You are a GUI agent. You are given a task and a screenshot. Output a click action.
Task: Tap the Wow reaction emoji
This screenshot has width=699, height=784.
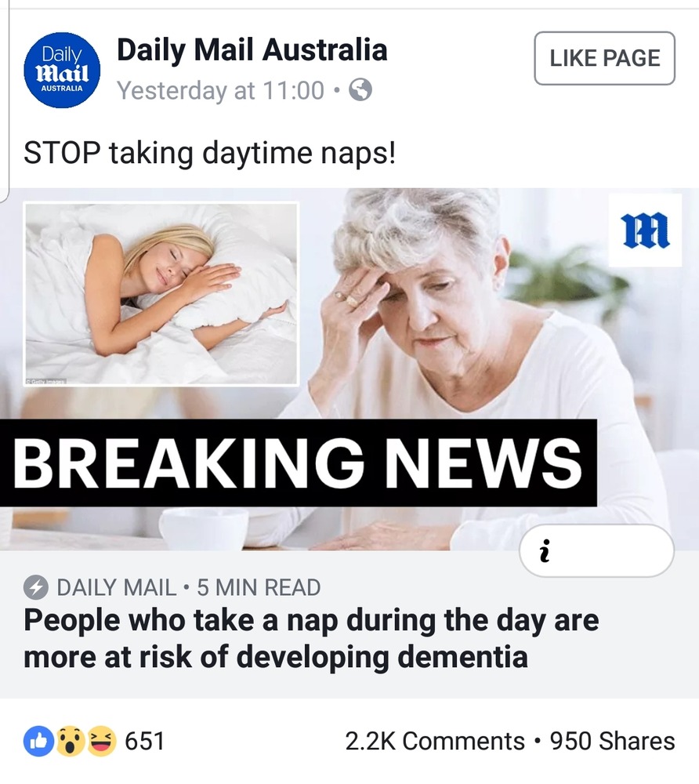coord(70,741)
